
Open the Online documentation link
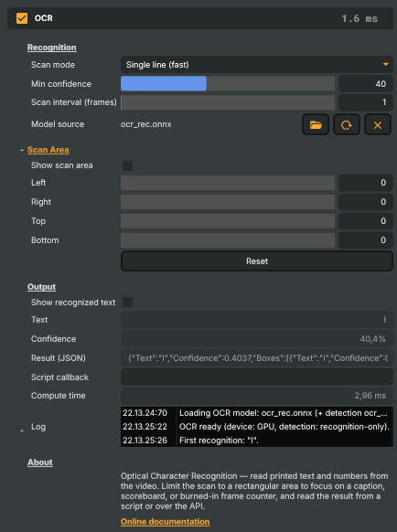(x=165, y=522)
